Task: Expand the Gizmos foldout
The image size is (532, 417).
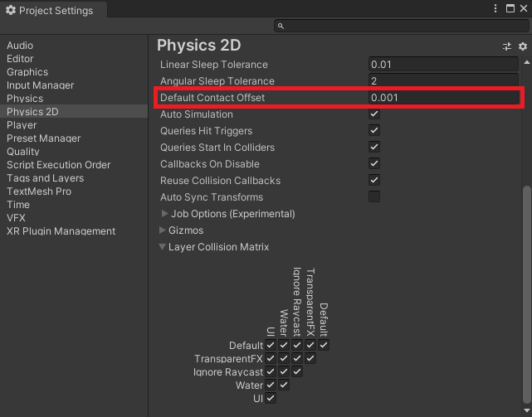Action: tap(164, 230)
